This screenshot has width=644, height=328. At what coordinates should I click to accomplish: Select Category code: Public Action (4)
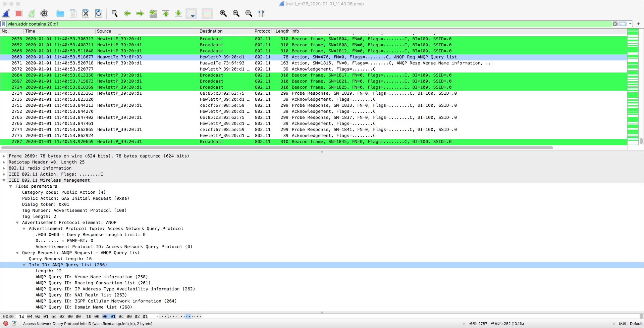pyautogui.click(x=64, y=192)
